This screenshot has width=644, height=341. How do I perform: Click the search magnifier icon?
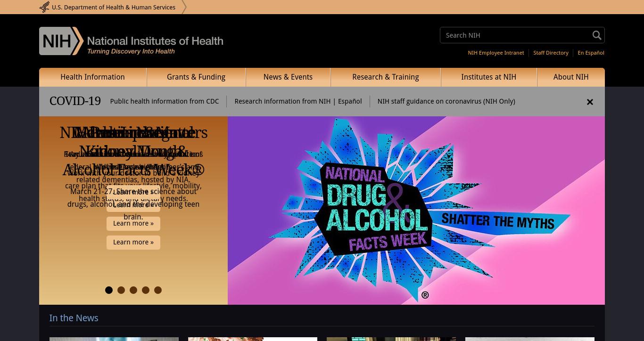[597, 35]
